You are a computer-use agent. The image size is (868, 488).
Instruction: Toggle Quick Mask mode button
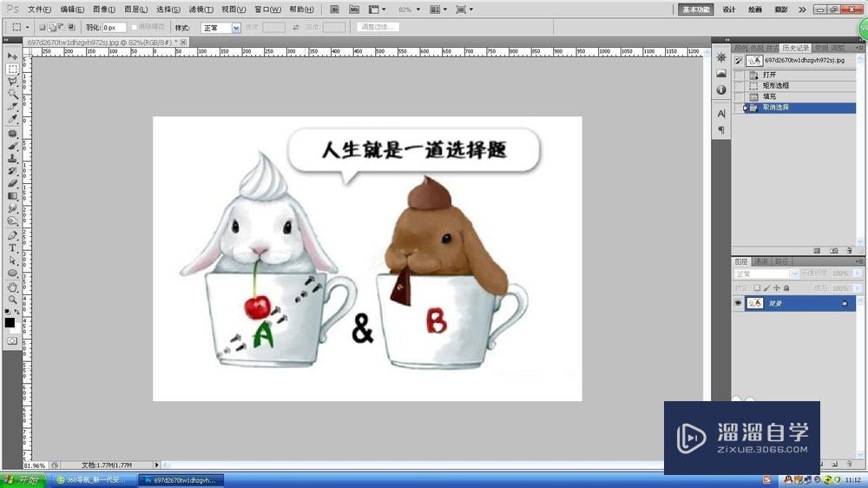click(12, 340)
